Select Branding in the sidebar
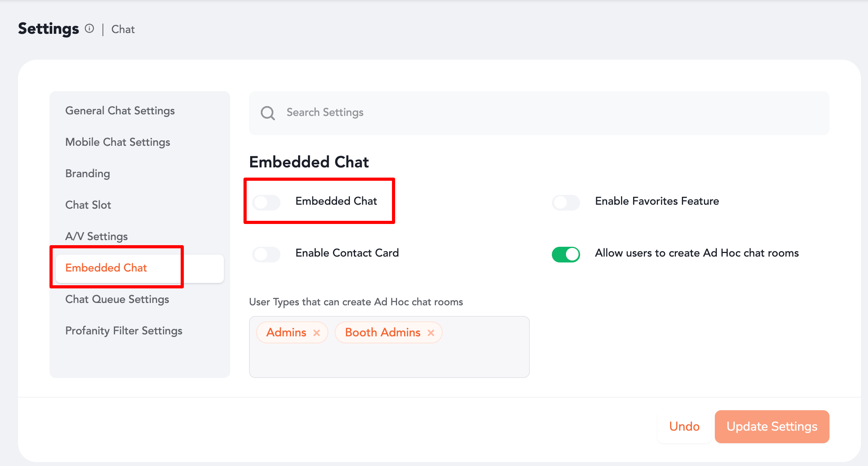The height and width of the screenshot is (466, 868). pos(88,174)
